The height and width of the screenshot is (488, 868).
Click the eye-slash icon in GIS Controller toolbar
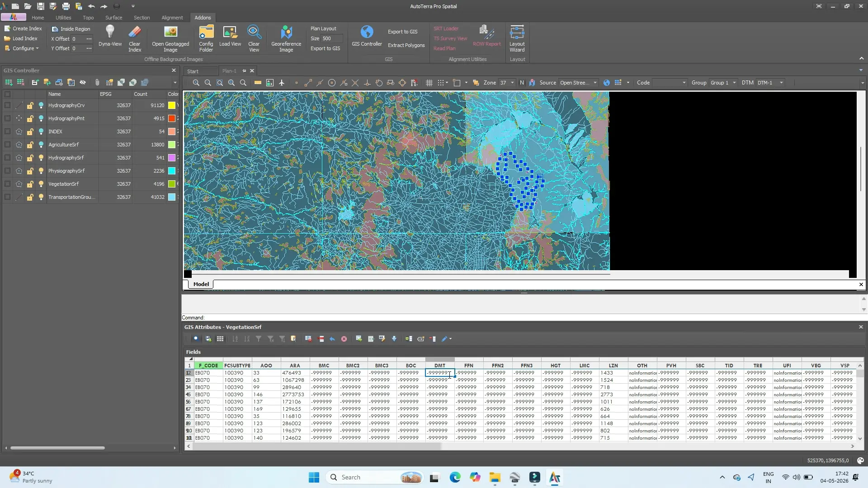tap(83, 82)
